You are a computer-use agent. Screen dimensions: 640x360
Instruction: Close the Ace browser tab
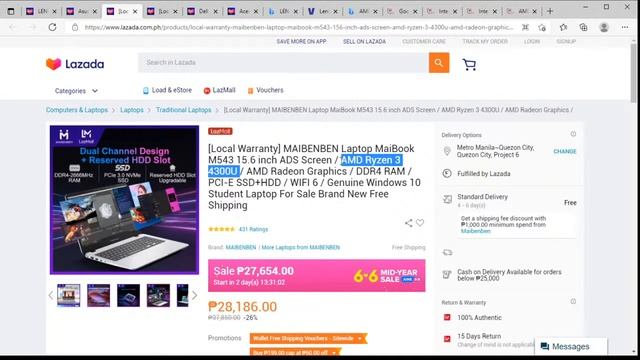[x=256, y=11]
